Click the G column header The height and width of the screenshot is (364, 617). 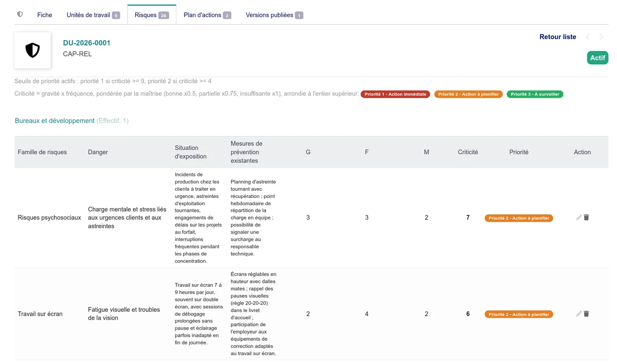(x=308, y=152)
